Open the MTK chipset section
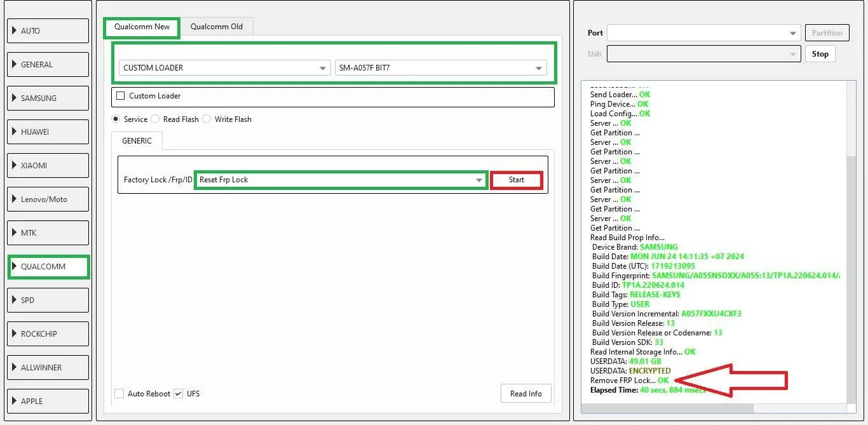 48,233
